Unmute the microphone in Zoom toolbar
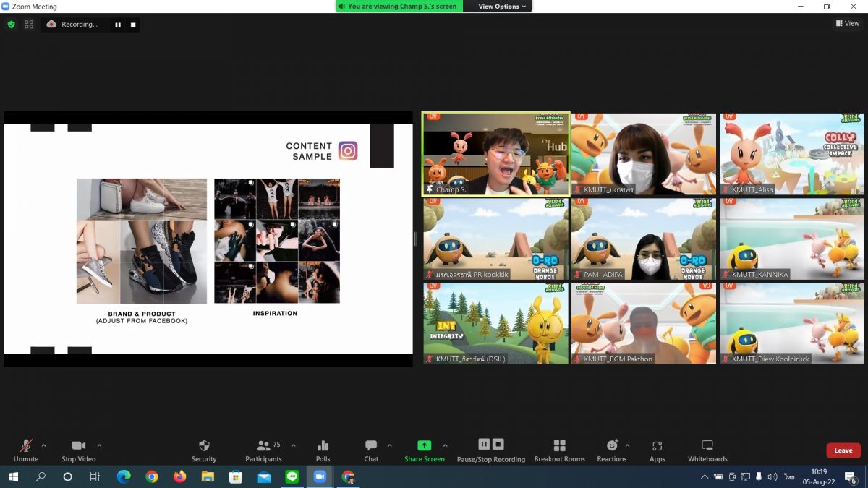868x488 pixels. point(26,450)
